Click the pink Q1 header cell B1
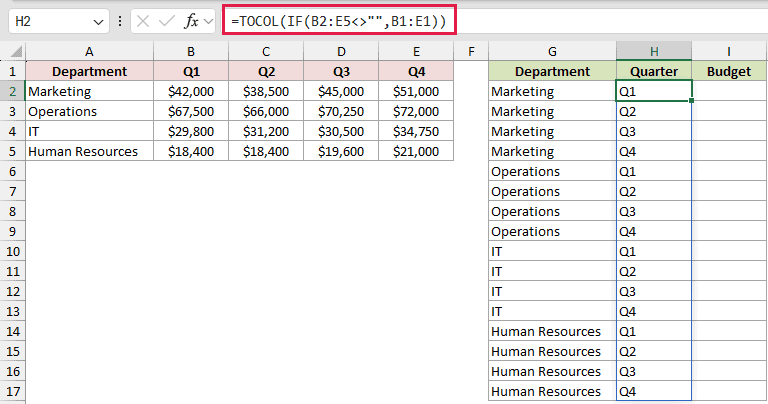Image resolution: width=768 pixels, height=404 pixels. pos(191,71)
